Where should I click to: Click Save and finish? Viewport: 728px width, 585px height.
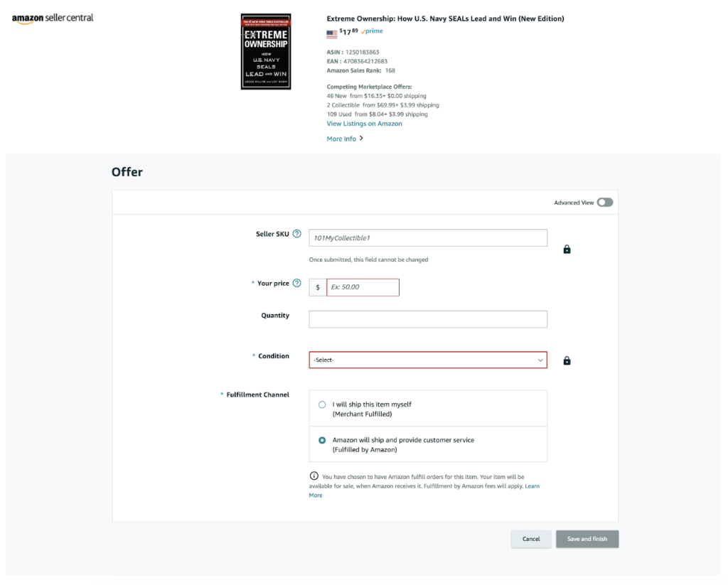[587, 539]
